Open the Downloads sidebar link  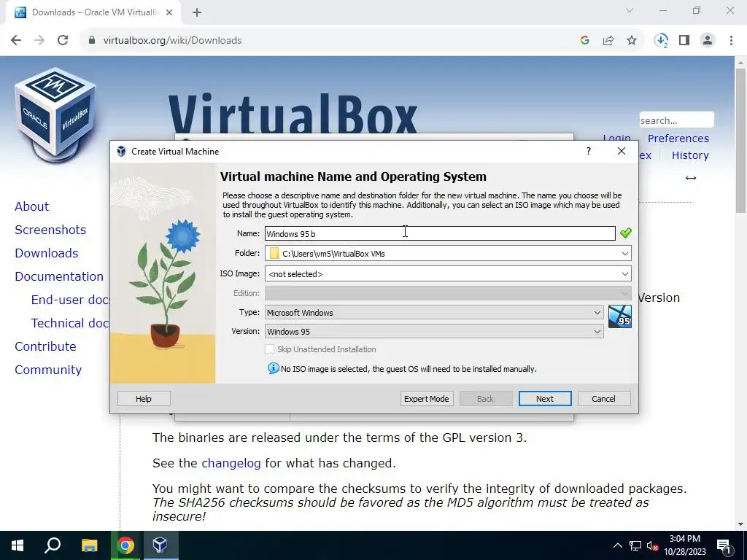click(47, 253)
